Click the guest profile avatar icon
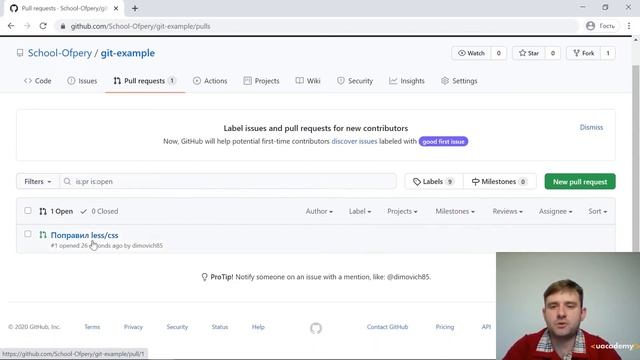This screenshot has width=640, height=360. pos(590,26)
